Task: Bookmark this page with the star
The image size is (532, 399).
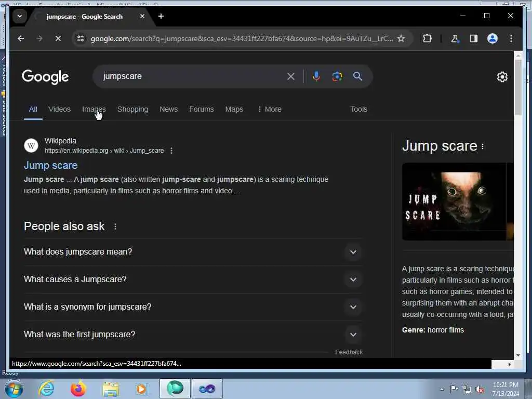Action: [401, 38]
